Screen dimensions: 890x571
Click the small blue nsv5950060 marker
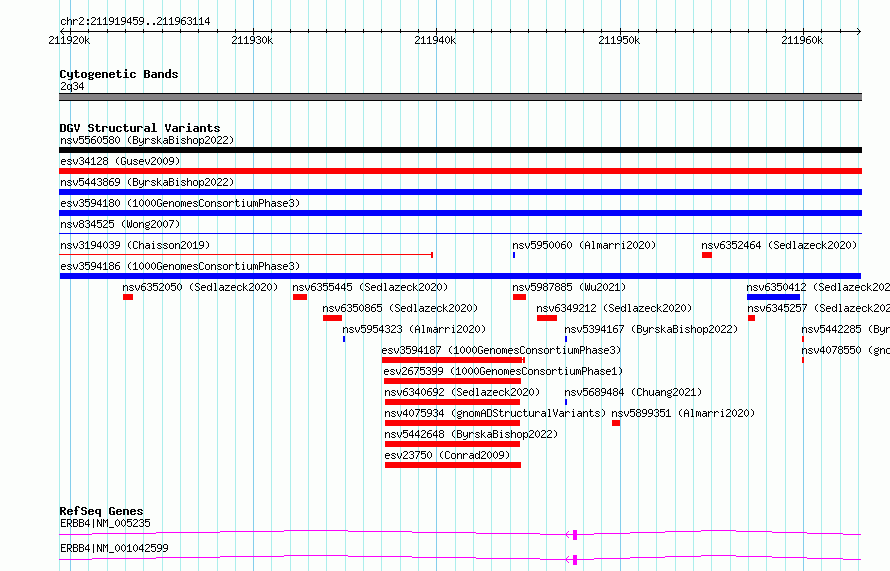pos(514,255)
